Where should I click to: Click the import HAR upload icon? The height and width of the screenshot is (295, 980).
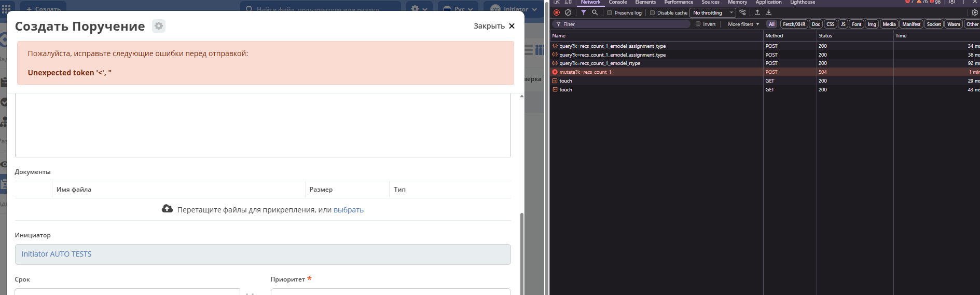point(757,12)
